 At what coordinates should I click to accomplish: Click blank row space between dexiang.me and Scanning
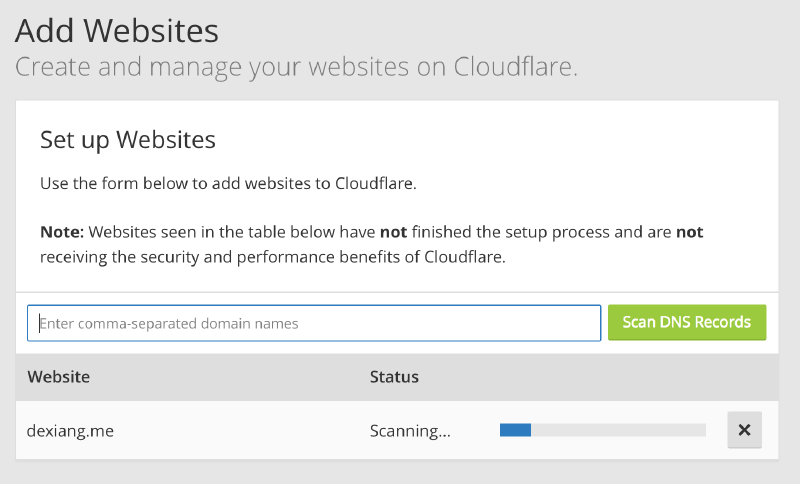pyautogui.click(x=240, y=431)
